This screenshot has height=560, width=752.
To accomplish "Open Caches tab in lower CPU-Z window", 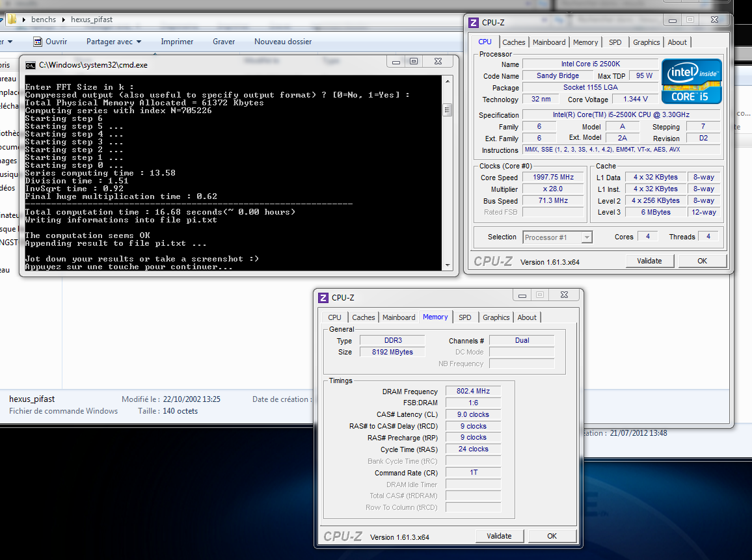I will (x=363, y=317).
